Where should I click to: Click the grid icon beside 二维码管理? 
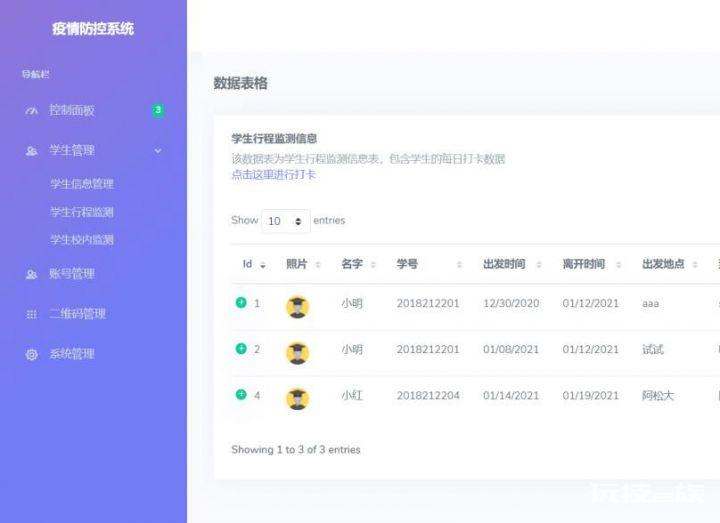point(31,314)
